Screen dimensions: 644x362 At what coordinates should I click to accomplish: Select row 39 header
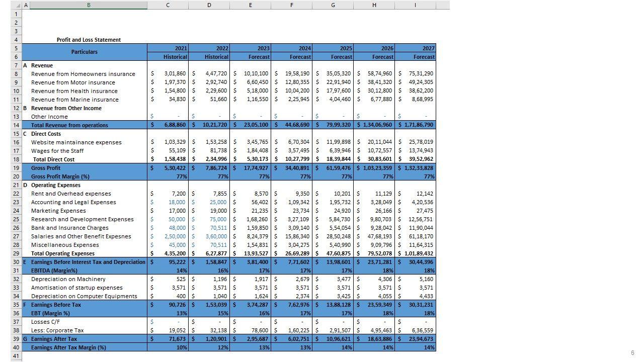(x=16, y=339)
